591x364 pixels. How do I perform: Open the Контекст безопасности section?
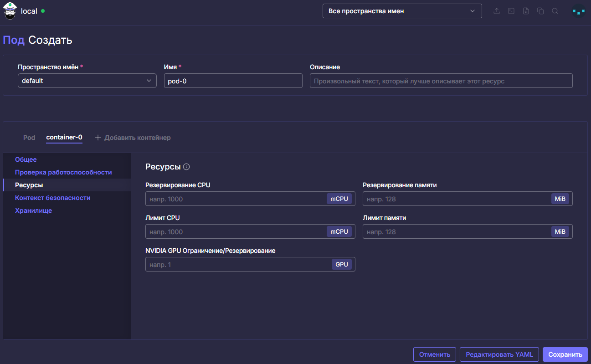(x=53, y=198)
